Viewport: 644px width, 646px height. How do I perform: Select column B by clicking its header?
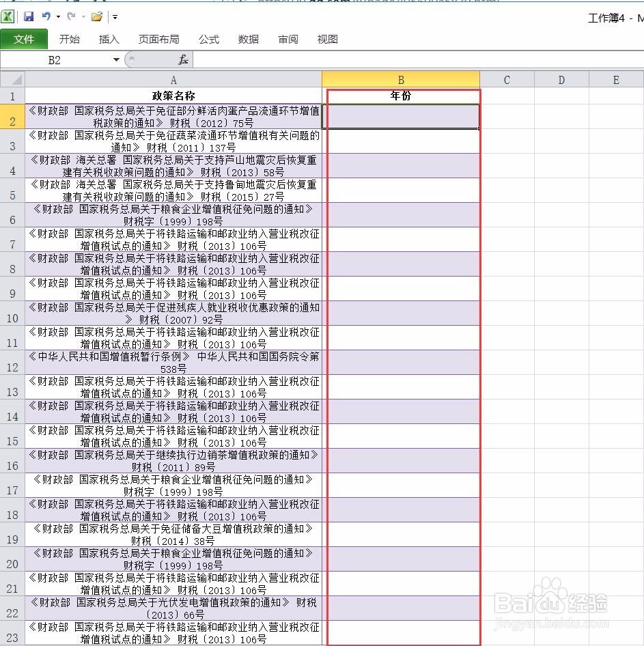[401, 79]
